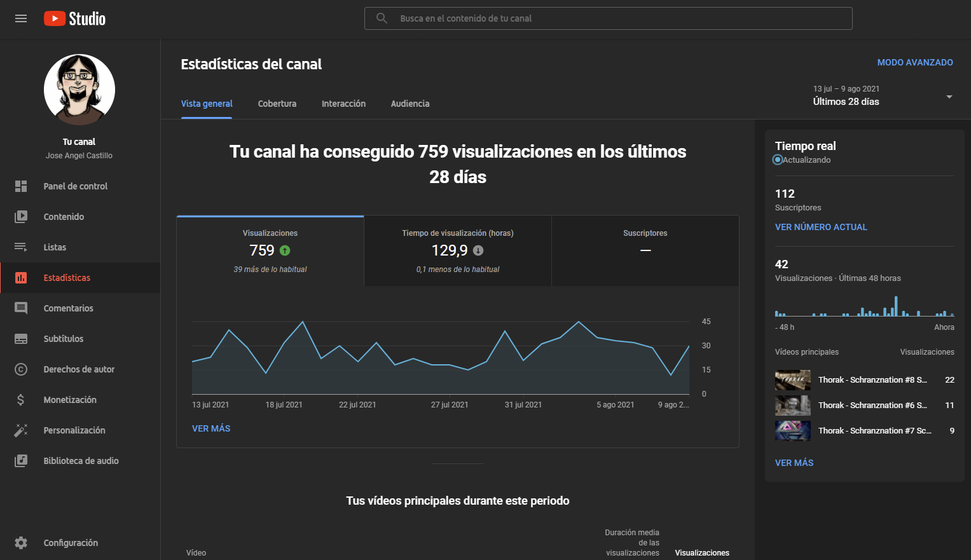Open Subtítulos icon in sidebar

click(21, 339)
